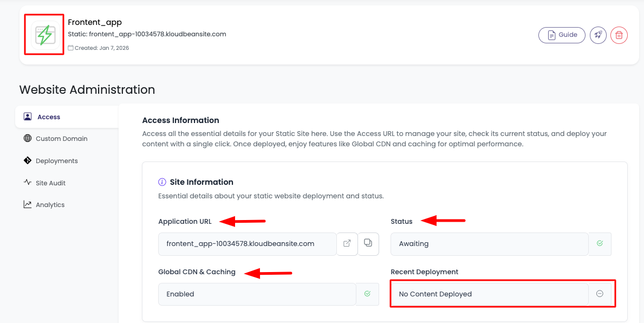The height and width of the screenshot is (323, 644).
Task: Open the Site Audit section
Action: 50,183
